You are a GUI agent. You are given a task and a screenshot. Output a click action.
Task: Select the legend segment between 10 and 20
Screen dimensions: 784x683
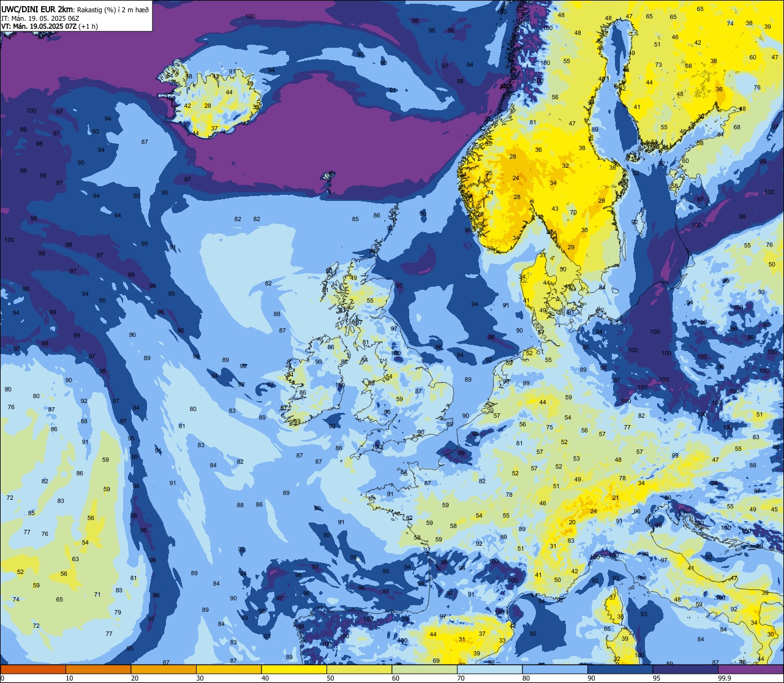pos(98,670)
